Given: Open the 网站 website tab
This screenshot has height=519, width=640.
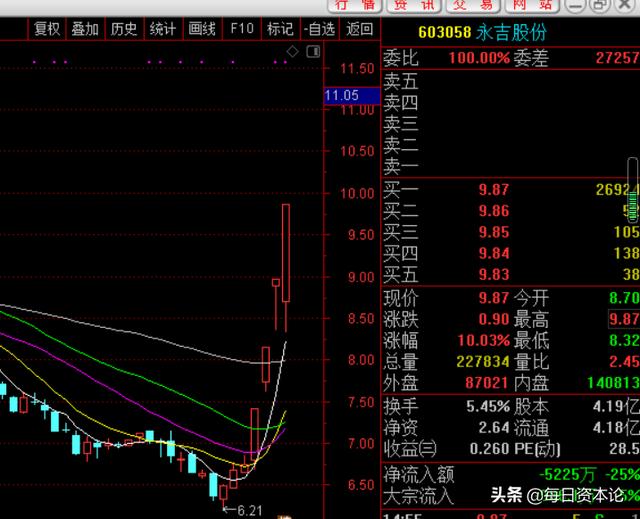Looking at the screenshot, I should pyautogui.click(x=532, y=5).
